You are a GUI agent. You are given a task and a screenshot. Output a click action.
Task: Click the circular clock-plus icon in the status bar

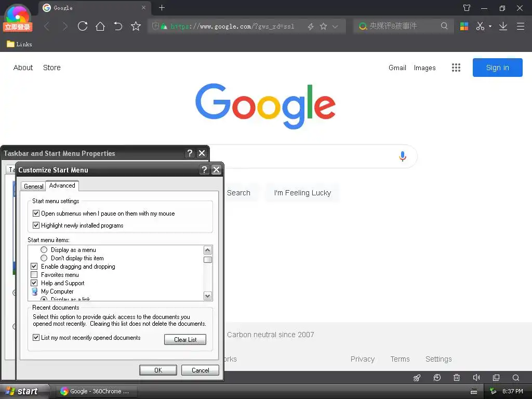coord(437,378)
